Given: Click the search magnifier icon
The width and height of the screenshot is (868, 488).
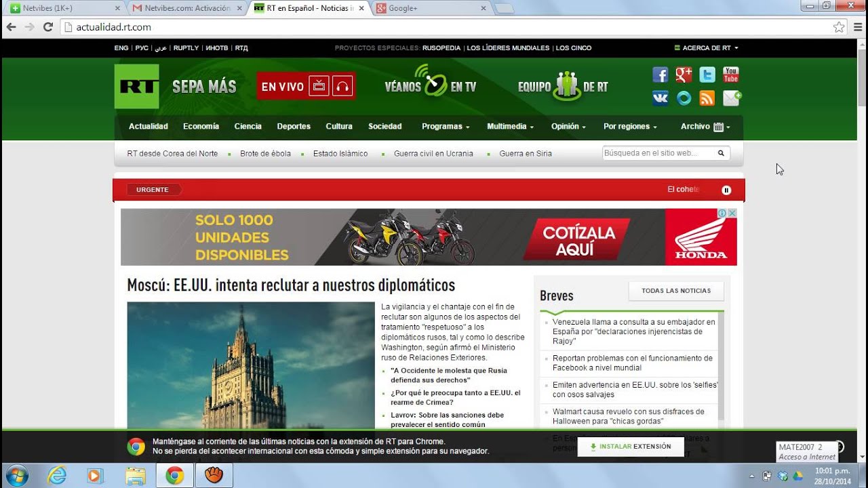Looking at the screenshot, I should click(721, 153).
